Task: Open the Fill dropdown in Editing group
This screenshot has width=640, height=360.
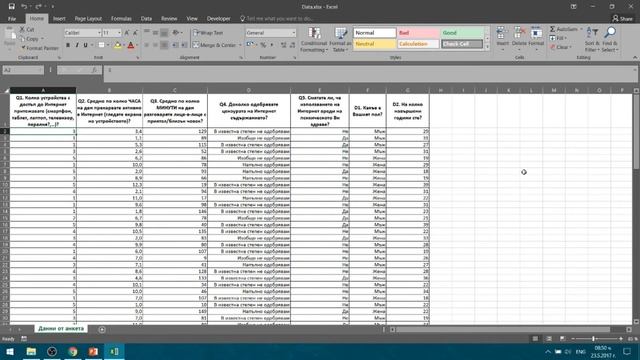Action: coord(558,38)
